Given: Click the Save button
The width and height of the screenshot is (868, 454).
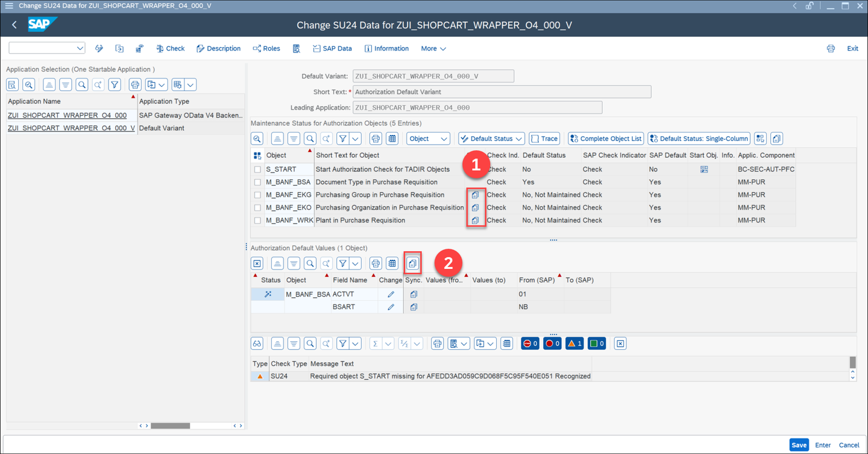Looking at the screenshot, I should click(799, 445).
